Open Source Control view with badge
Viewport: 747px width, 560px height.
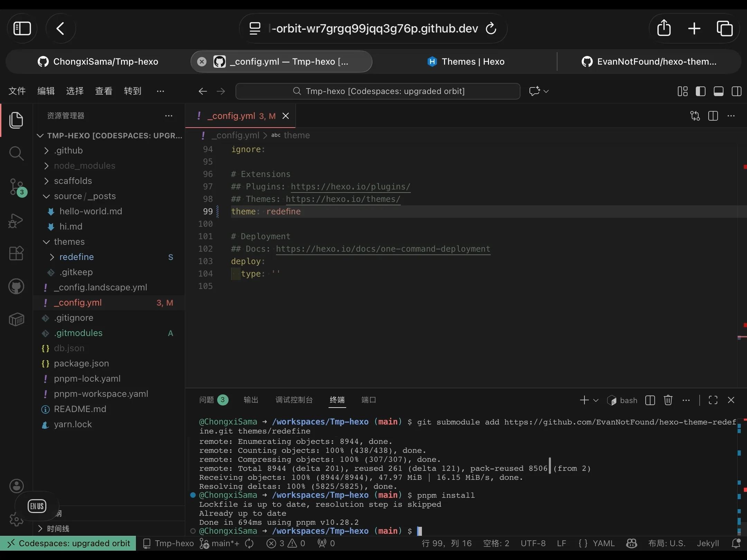click(16, 187)
